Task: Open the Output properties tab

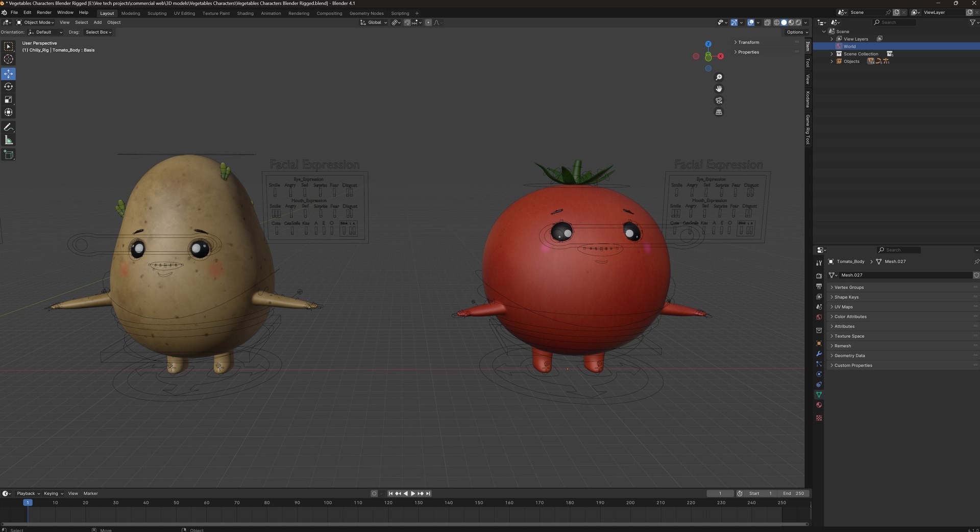Action: 819,286
